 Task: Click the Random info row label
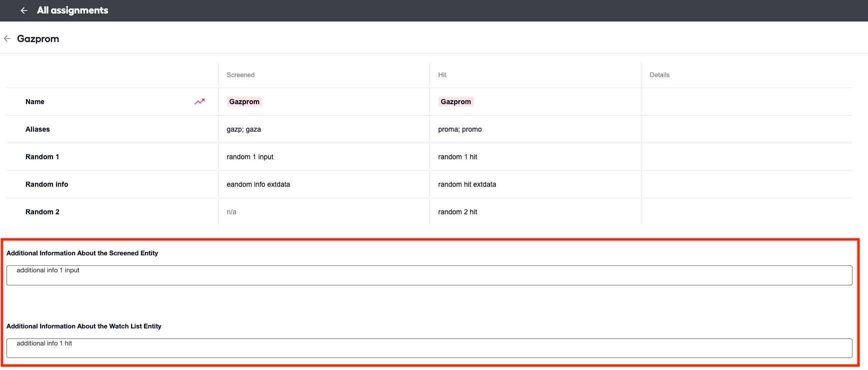click(46, 184)
